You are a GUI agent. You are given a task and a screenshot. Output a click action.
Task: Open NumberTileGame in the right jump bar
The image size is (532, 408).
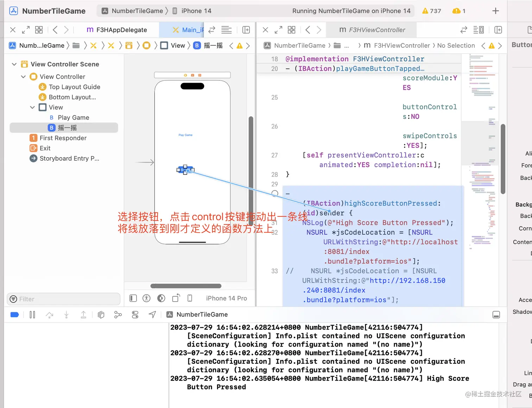coord(295,45)
